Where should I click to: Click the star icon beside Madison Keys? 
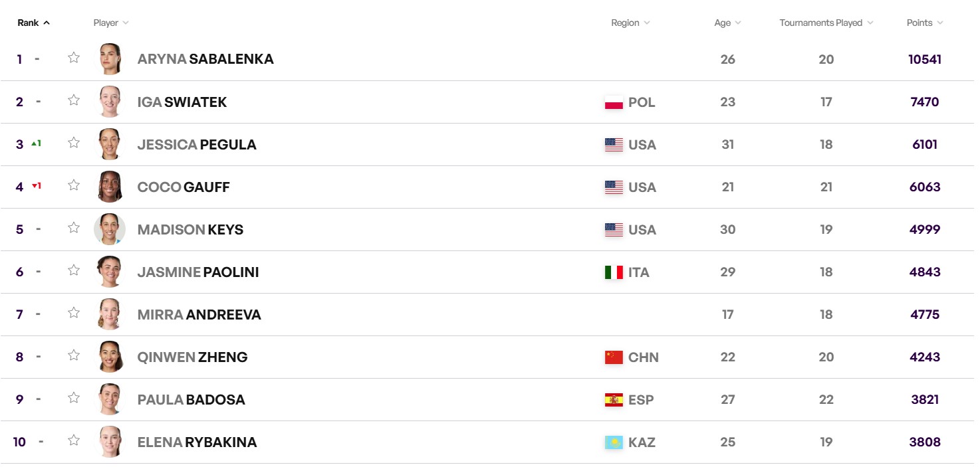point(74,228)
